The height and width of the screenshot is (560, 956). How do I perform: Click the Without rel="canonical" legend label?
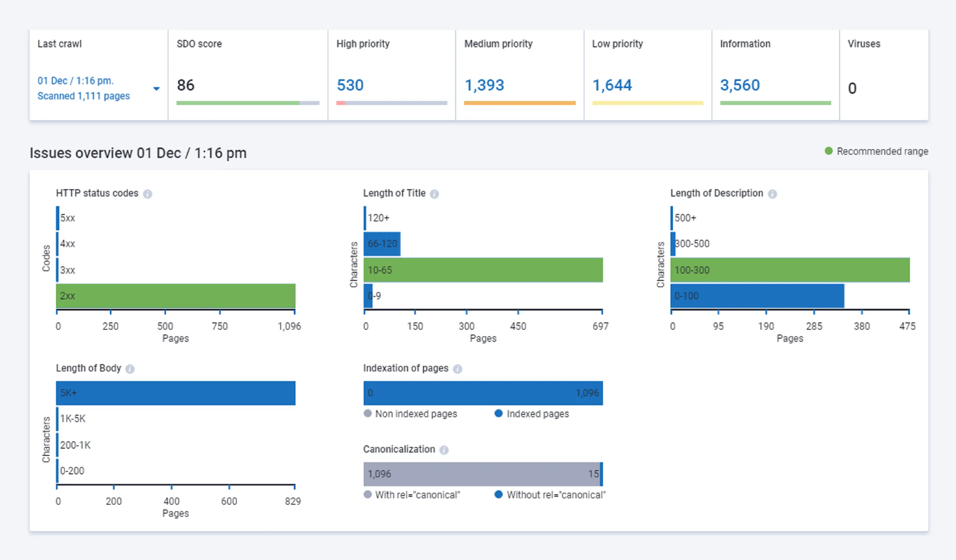(x=556, y=495)
